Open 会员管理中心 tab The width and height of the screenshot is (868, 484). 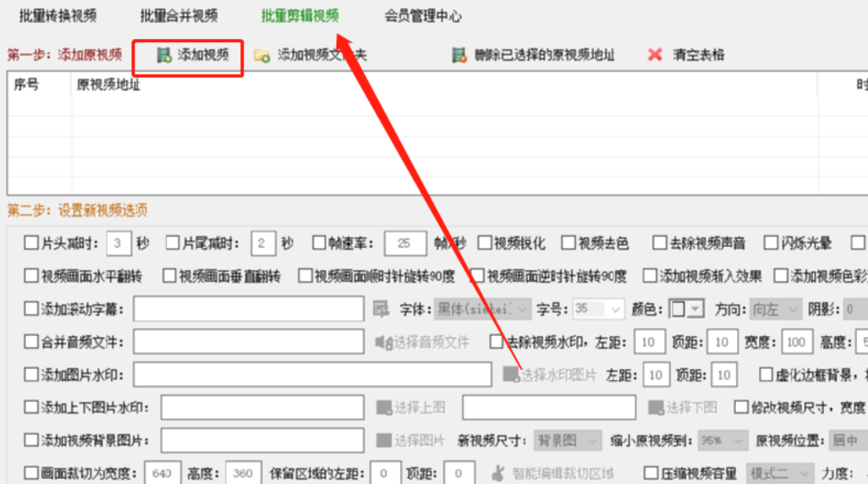423,15
